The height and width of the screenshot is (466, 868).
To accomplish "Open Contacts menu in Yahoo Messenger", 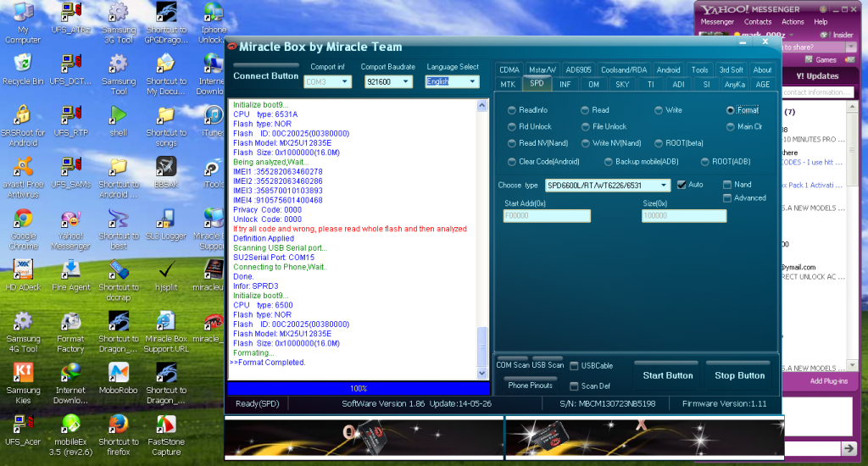I will (x=757, y=21).
